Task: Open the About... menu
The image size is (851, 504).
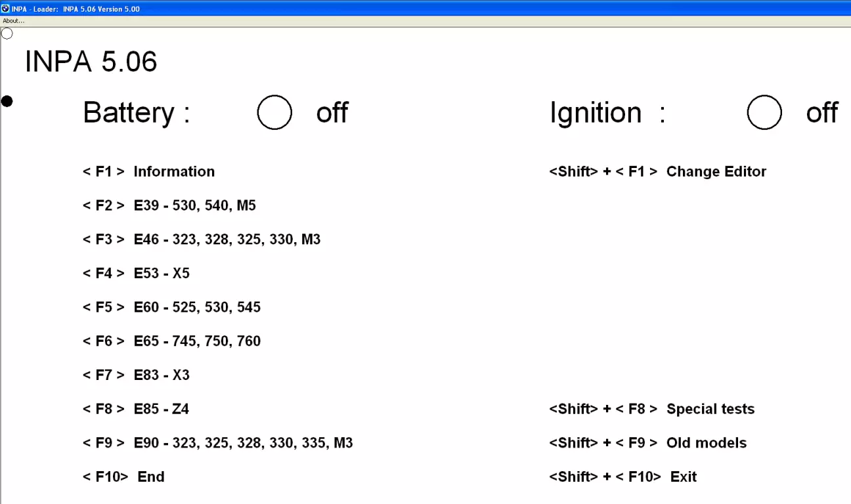Action: click(13, 21)
